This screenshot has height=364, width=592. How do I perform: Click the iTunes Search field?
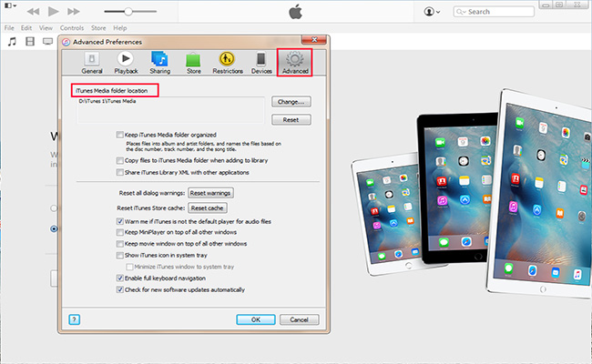(x=494, y=12)
